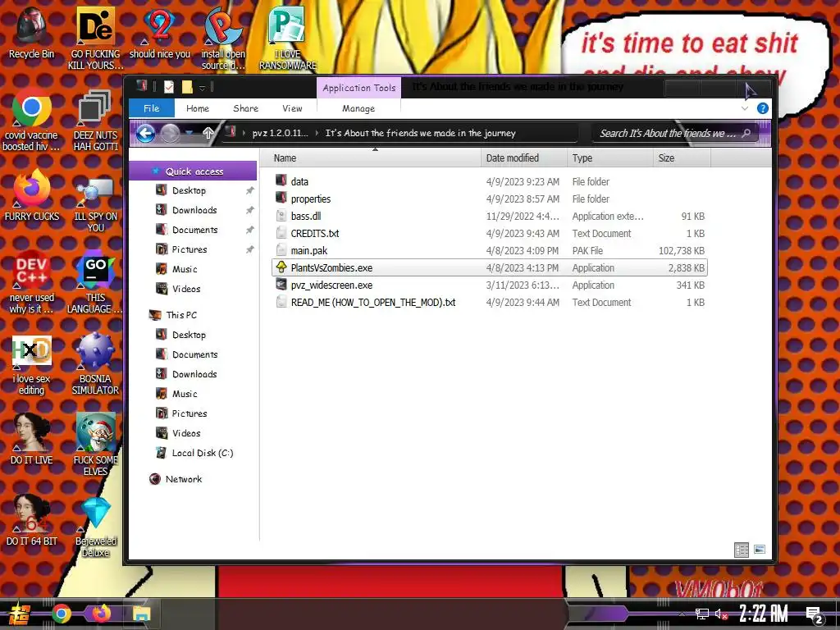Screen dimensions: 840x630
Task: Select This PC in navigation pane
Action: point(181,315)
